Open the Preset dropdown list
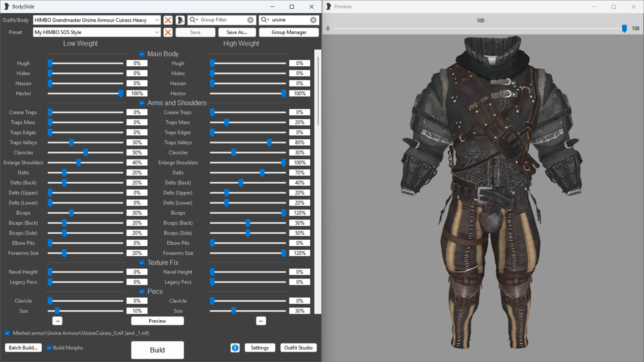This screenshot has height=362, width=644. click(157, 32)
